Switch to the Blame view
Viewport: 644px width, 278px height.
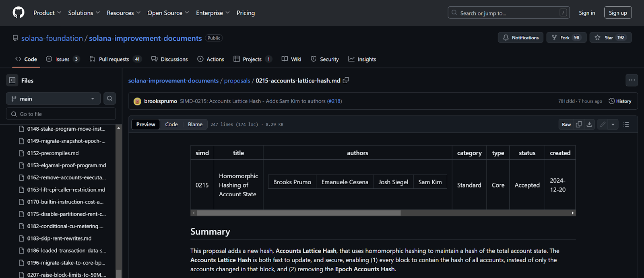(x=195, y=124)
